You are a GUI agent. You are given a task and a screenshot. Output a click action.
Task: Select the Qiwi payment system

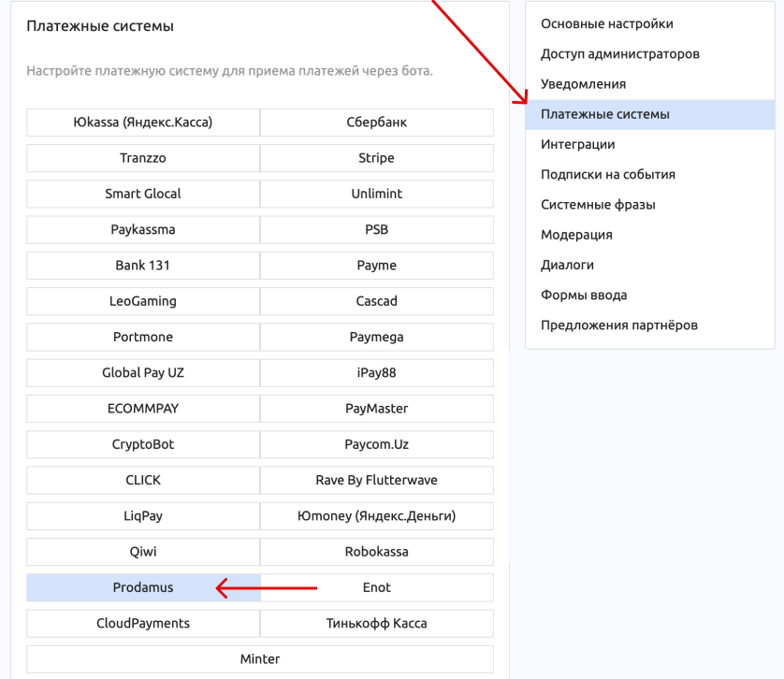click(143, 552)
